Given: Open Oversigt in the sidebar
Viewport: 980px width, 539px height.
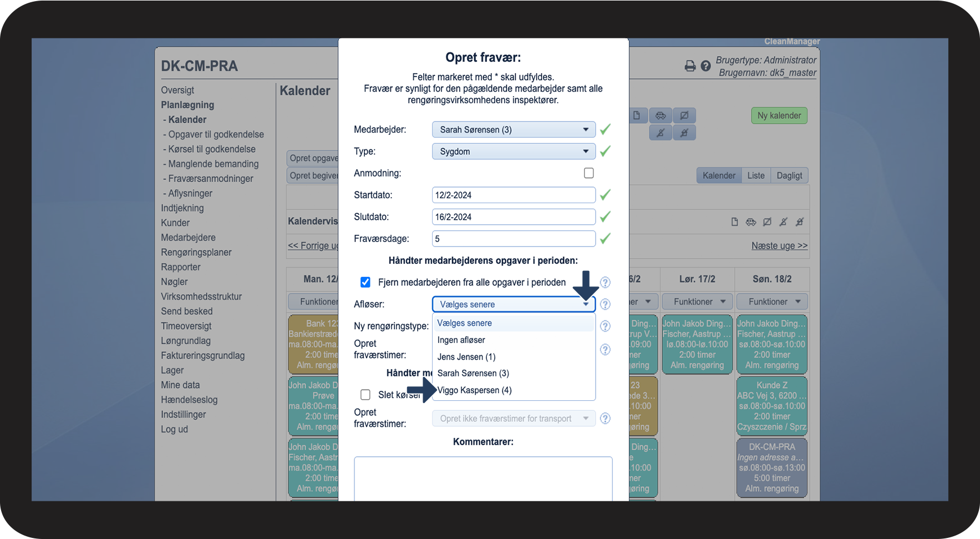Looking at the screenshot, I should [177, 90].
